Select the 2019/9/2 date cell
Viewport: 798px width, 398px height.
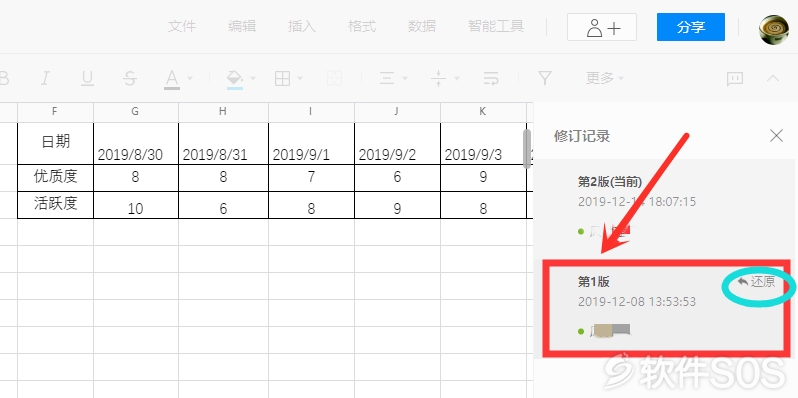[397, 143]
